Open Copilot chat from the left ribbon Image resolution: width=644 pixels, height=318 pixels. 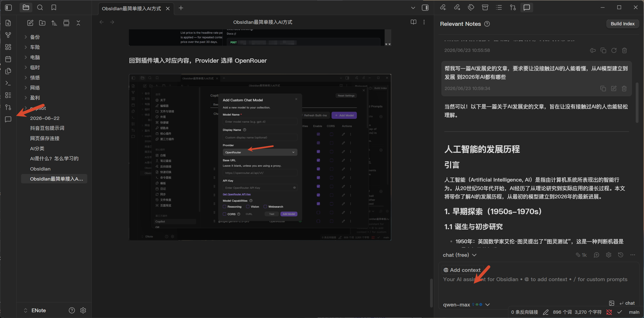coord(8,119)
